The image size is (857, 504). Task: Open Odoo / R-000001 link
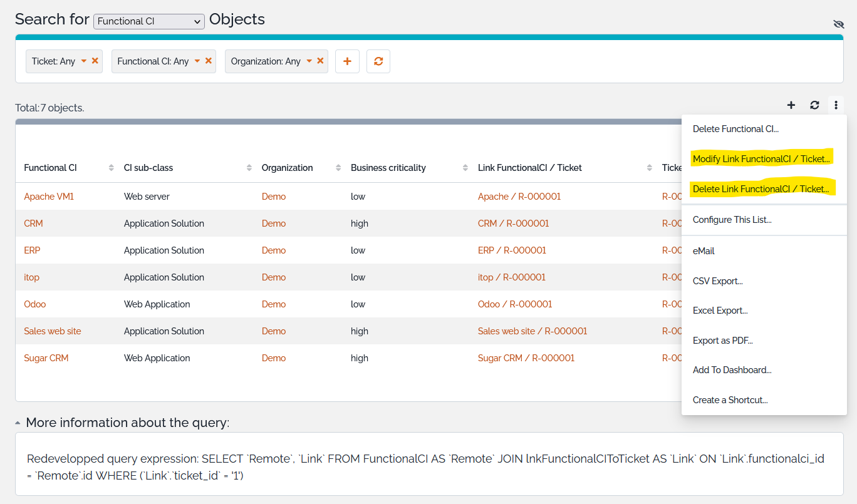coord(515,304)
